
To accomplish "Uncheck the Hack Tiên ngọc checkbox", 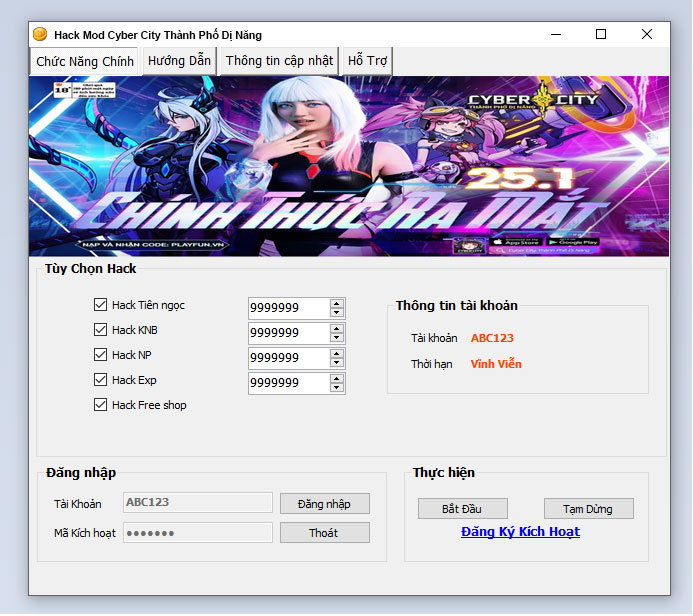I will coord(100,304).
